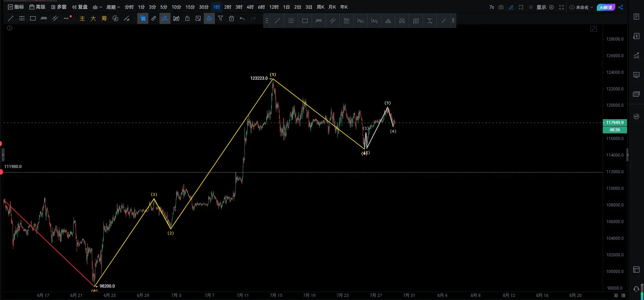Enter fullscreen chart mode
644x300 pixels.
point(562,7)
